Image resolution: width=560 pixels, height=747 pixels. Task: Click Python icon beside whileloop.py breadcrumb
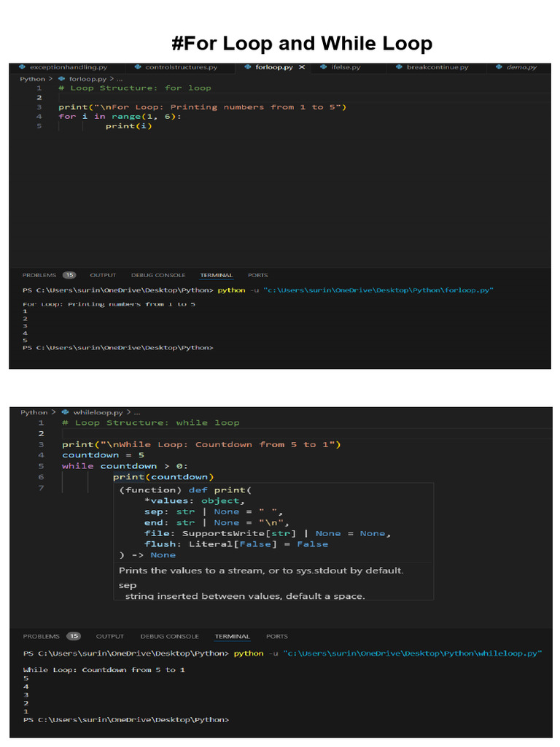pos(65,413)
